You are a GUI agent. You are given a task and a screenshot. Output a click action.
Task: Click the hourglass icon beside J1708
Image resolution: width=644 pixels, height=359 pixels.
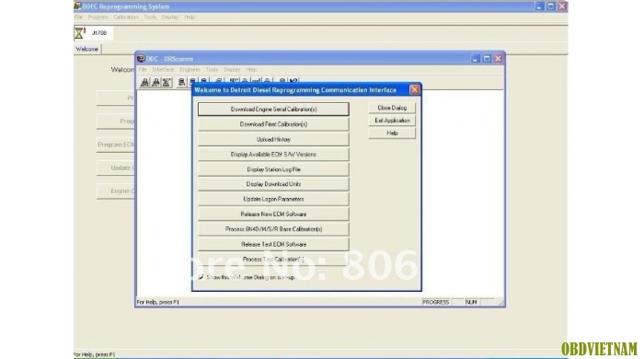tap(80, 33)
